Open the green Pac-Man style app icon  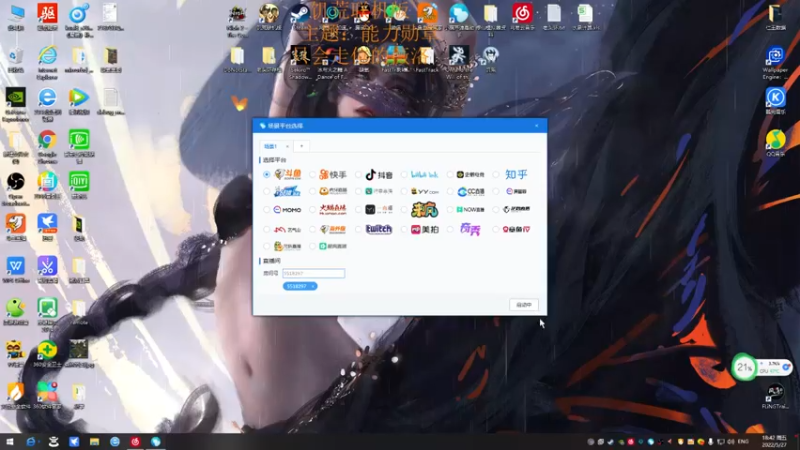pos(16,312)
